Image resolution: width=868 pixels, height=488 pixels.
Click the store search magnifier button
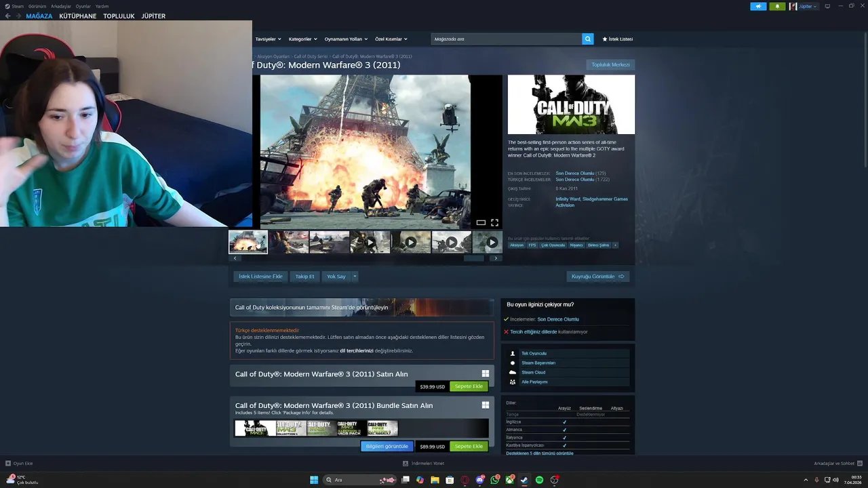588,39
